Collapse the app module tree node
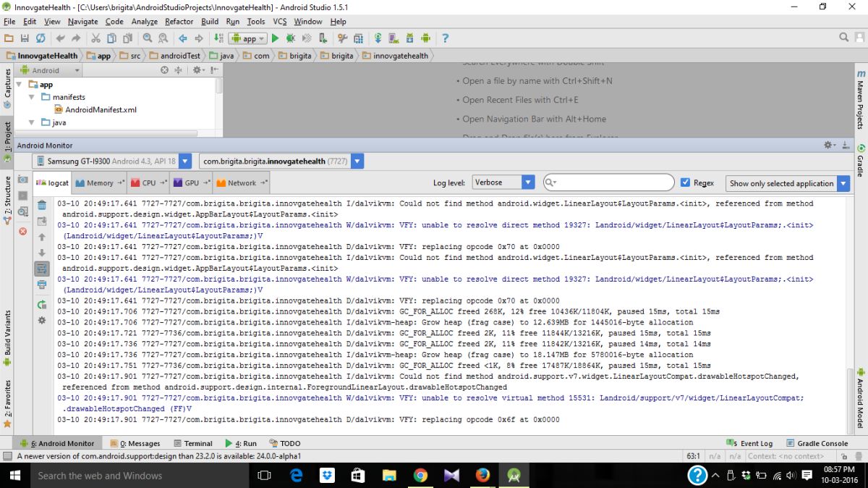 point(20,85)
